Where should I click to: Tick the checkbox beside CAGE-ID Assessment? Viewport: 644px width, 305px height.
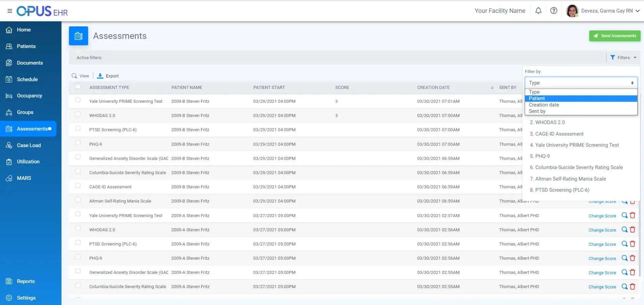tap(78, 185)
